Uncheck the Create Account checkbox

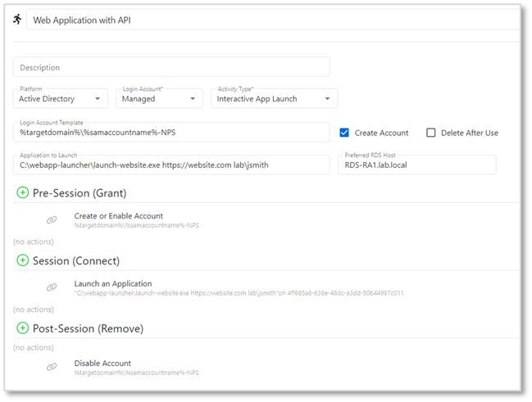pyautogui.click(x=344, y=133)
